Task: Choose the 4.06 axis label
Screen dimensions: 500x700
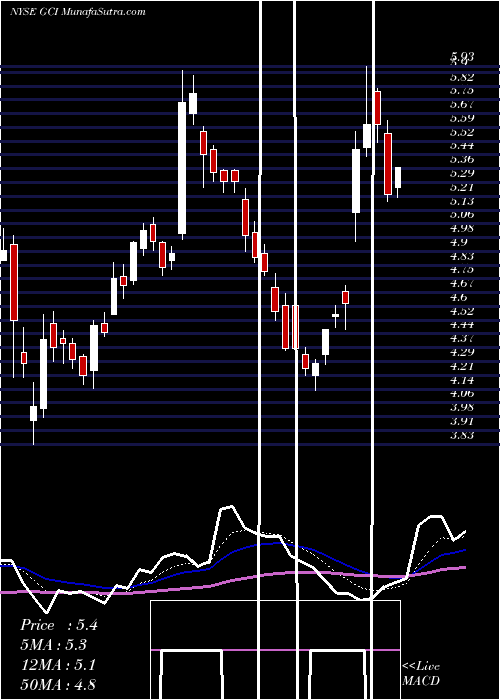Action: [x=462, y=394]
